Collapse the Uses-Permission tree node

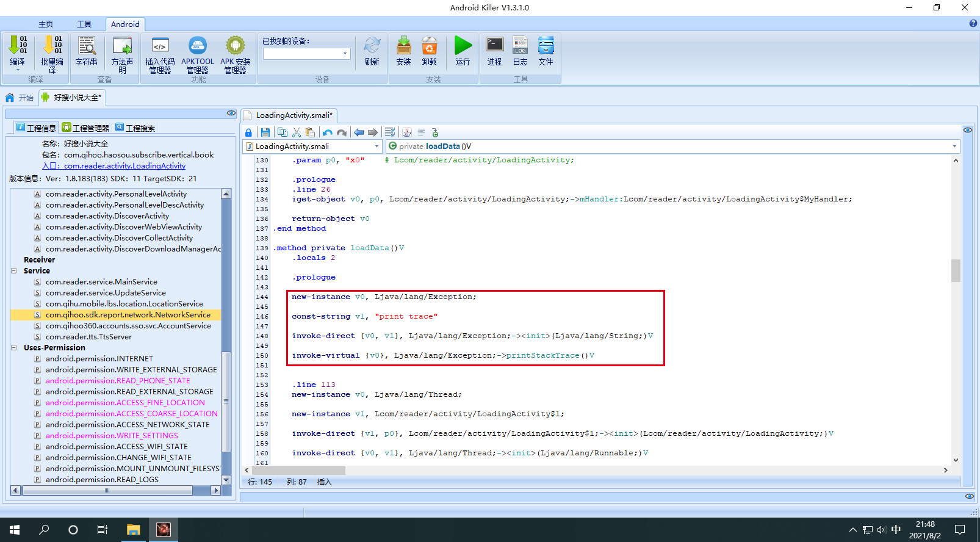coord(13,347)
